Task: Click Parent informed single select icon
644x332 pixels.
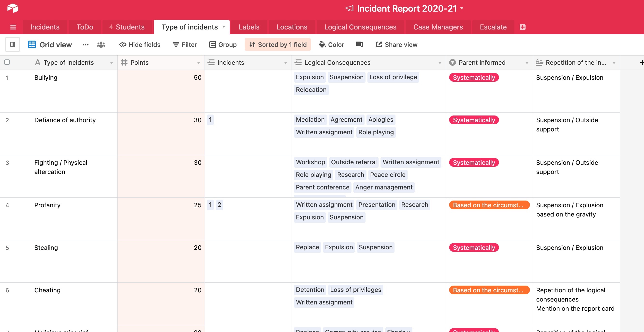Action: pyautogui.click(x=453, y=62)
